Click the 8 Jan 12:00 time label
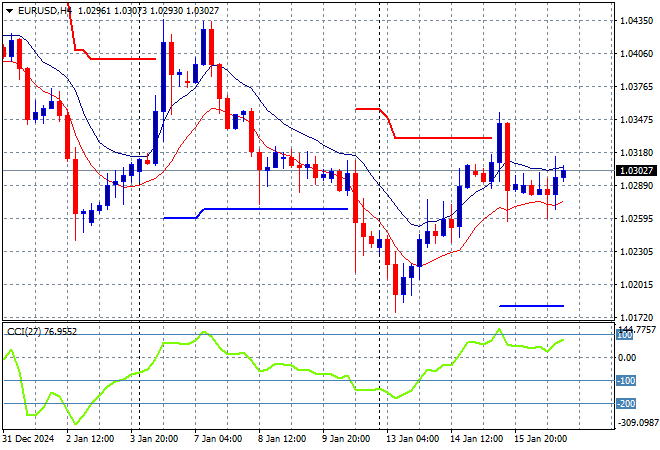The height and width of the screenshot is (450, 660). (x=282, y=439)
